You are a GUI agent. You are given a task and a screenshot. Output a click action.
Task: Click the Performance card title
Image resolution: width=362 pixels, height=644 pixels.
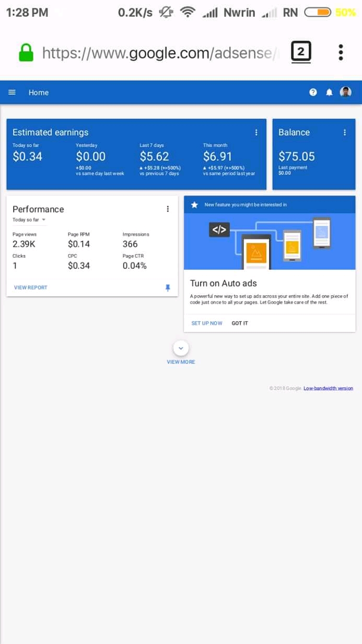pos(38,209)
